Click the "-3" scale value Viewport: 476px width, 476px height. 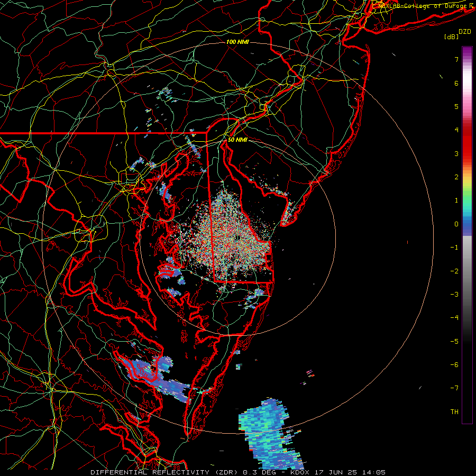(x=454, y=295)
